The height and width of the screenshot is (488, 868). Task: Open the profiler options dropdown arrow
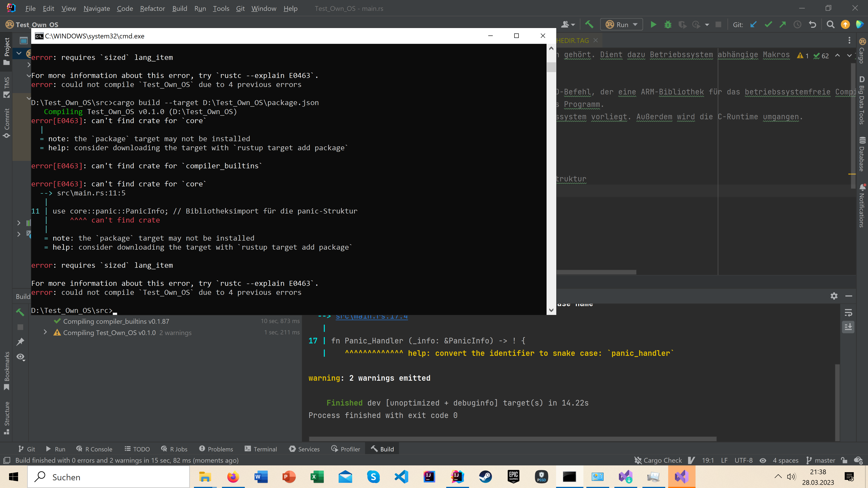click(x=707, y=24)
